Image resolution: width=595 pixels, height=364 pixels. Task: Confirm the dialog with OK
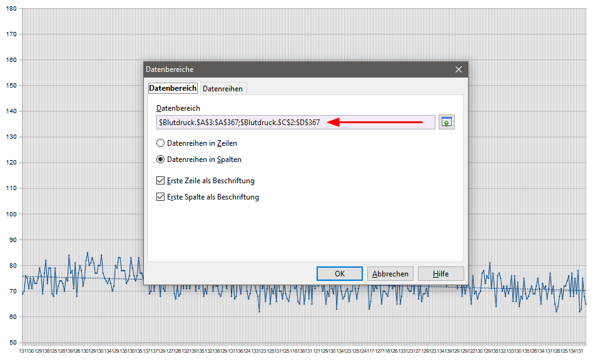[x=339, y=273]
